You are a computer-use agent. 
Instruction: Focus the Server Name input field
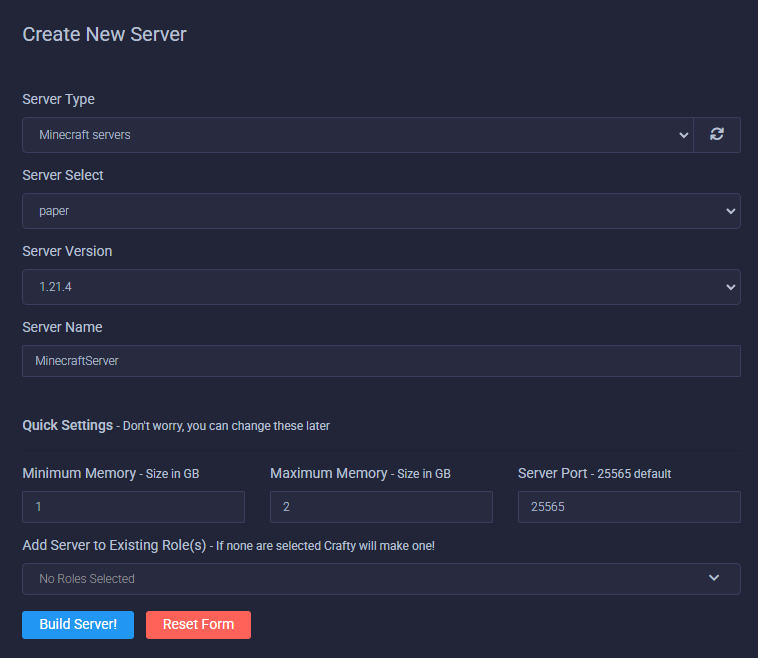coord(381,361)
